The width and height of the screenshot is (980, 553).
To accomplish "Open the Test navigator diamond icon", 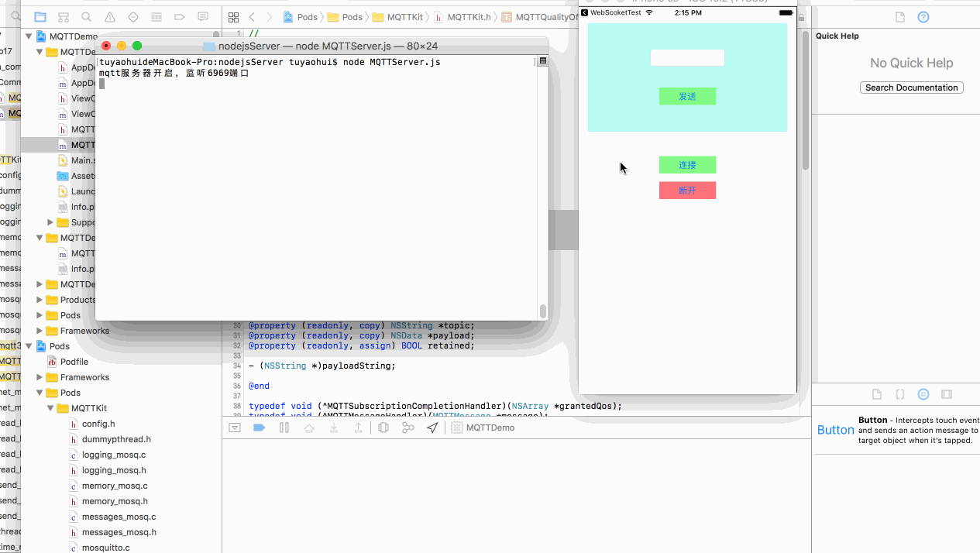I will coord(132,17).
